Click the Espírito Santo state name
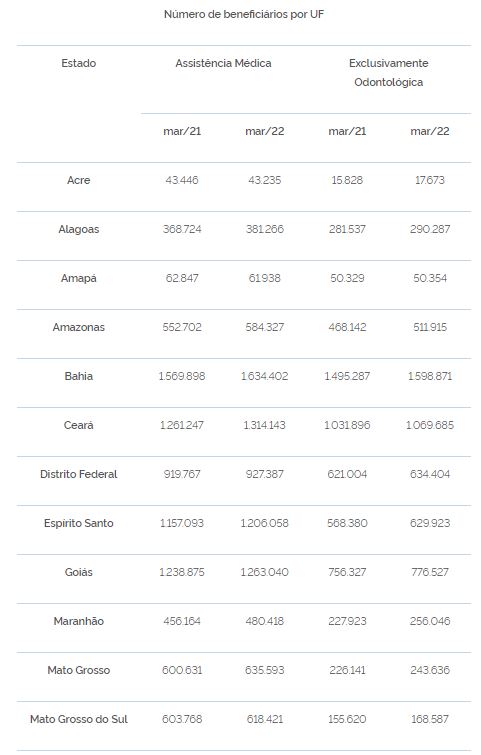 click(x=78, y=523)
